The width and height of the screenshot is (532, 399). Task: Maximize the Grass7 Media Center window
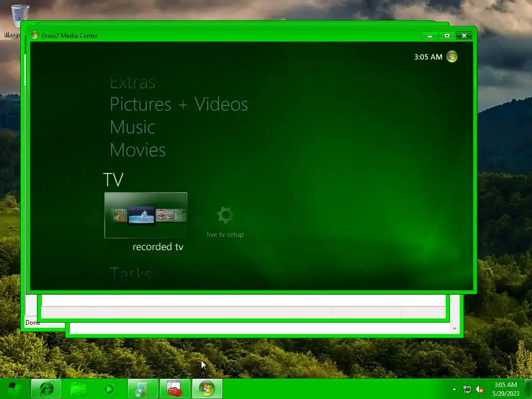tap(447, 36)
